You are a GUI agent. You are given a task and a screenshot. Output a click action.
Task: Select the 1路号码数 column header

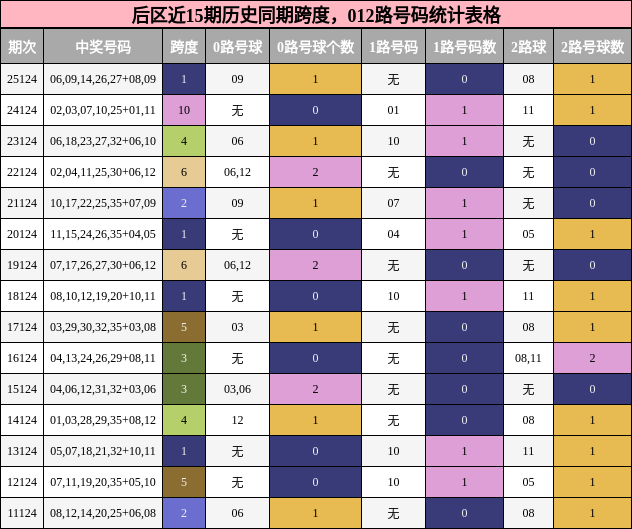click(x=464, y=46)
